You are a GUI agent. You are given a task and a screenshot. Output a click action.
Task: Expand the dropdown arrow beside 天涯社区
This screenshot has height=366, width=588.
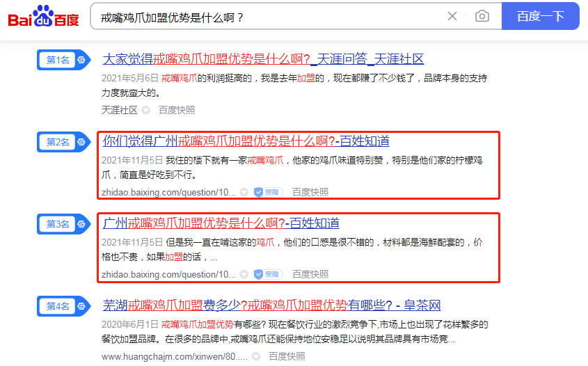point(146,110)
